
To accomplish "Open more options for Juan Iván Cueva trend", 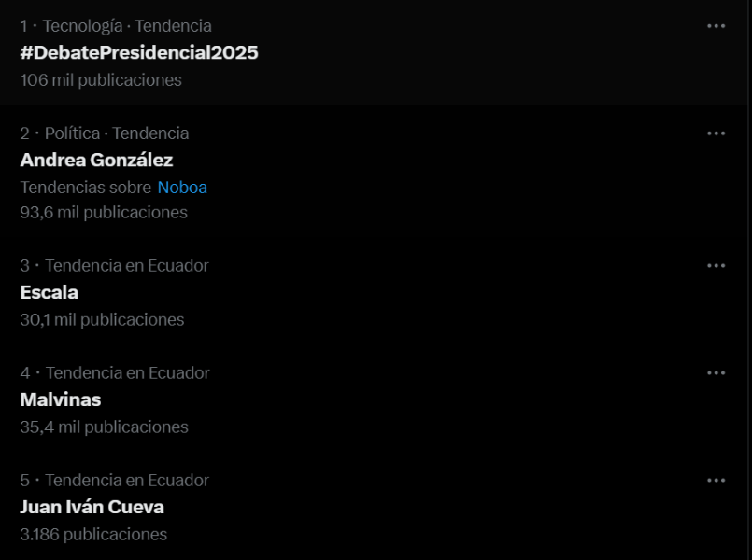I will (x=716, y=480).
